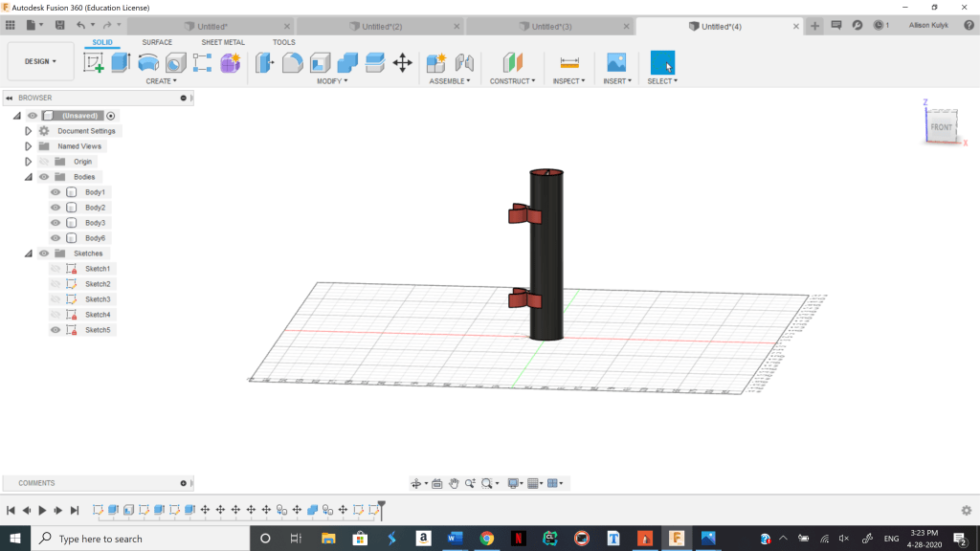Select the Move/Copy tool

tap(403, 63)
